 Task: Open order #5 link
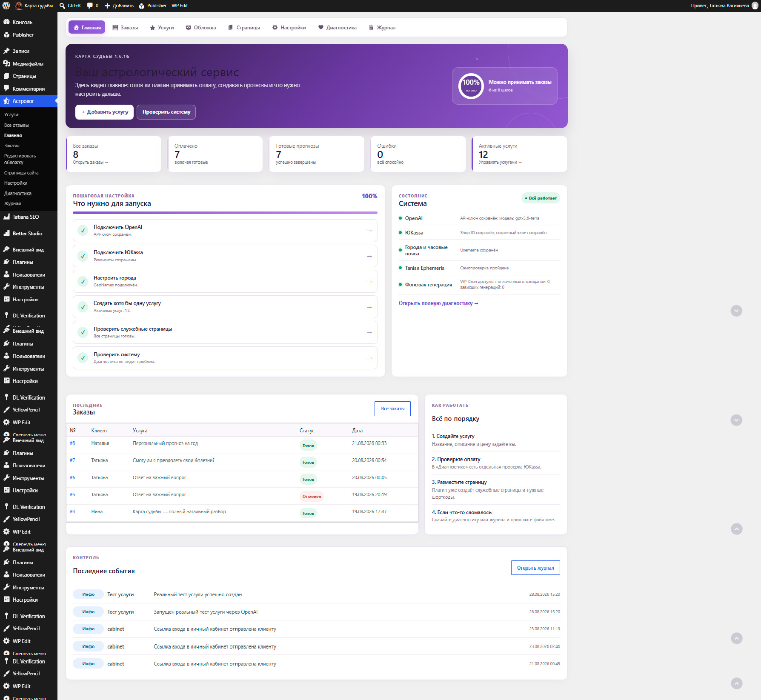(72, 494)
